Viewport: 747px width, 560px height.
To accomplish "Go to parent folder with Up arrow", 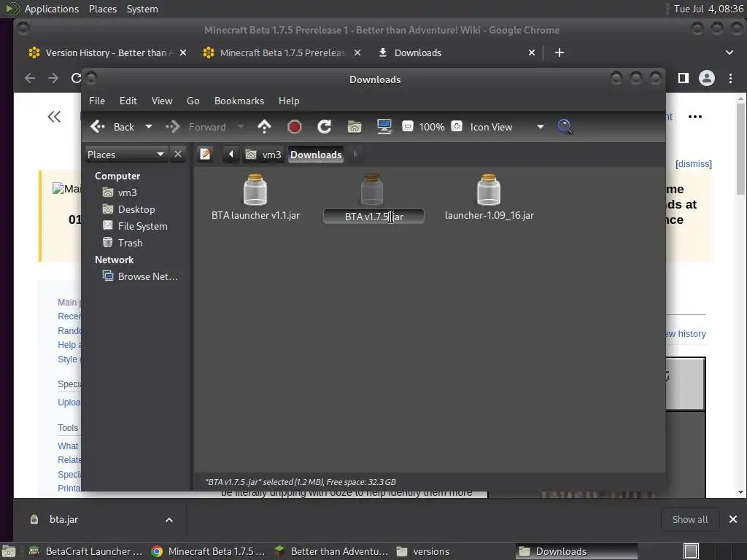I will click(264, 127).
